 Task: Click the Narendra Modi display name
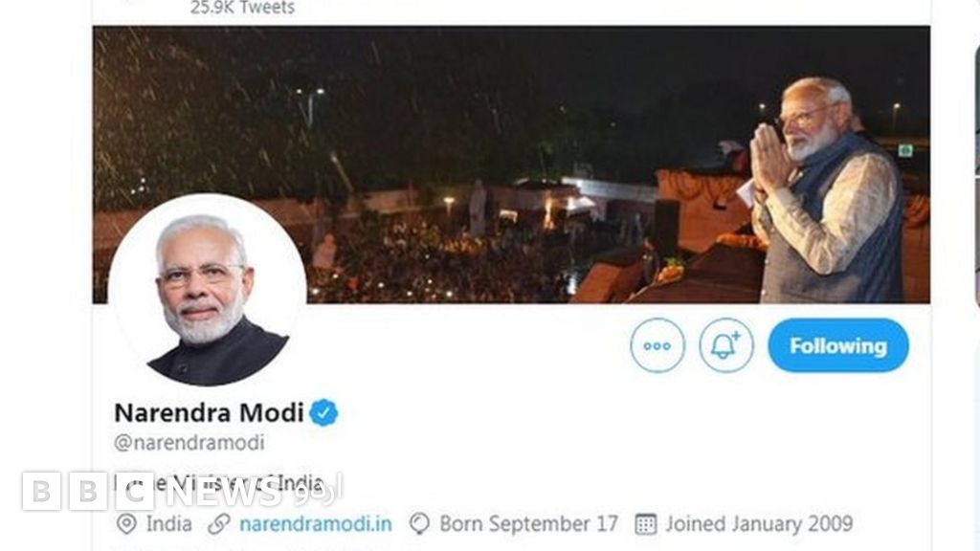[209, 413]
